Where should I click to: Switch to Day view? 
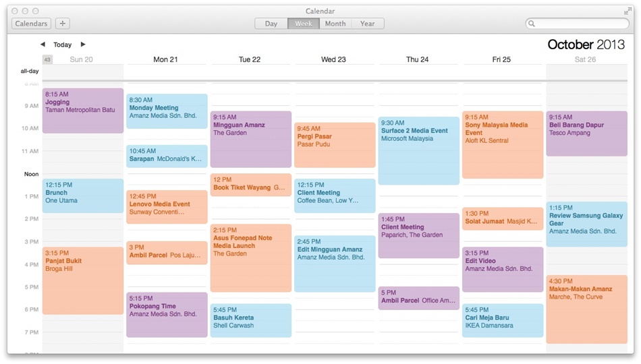pos(271,24)
